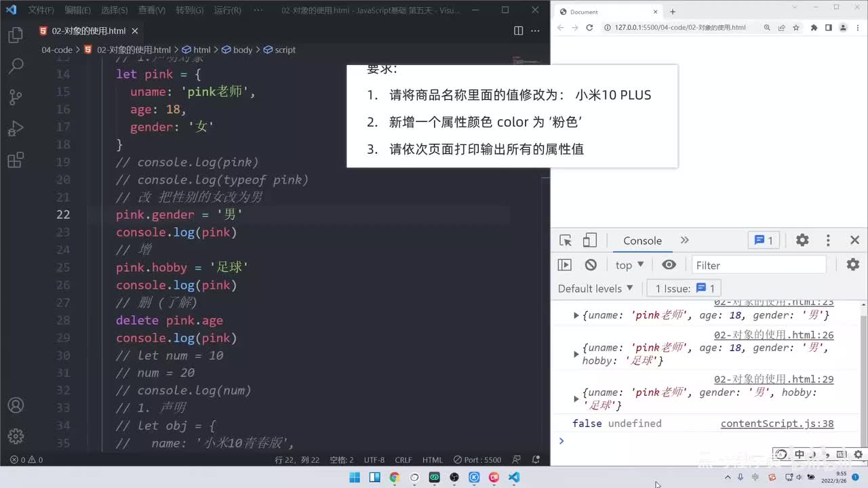The image size is (868, 488).
Task: Expand the console object logged from line 29
Action: pyautogui.click(x=576, y=399)
